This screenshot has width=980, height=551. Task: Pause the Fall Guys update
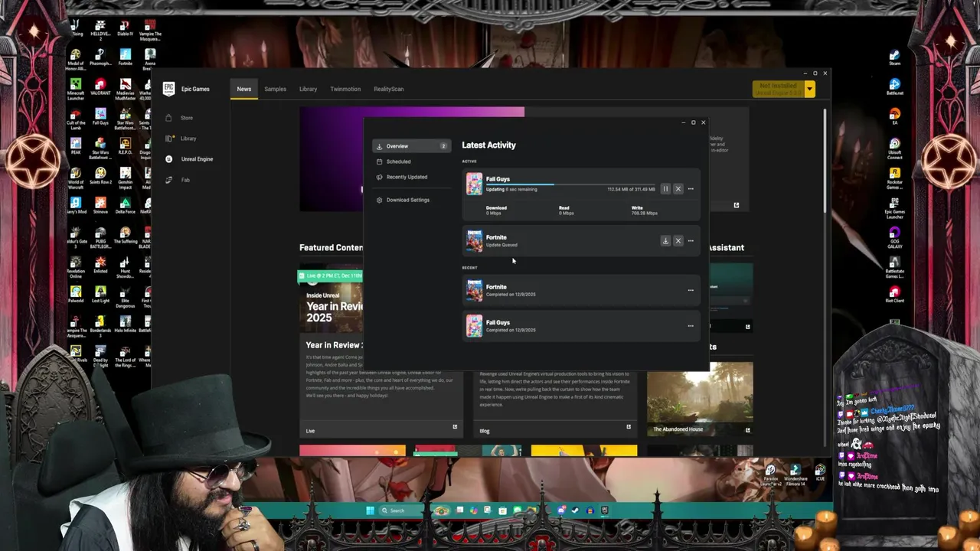tap(665, 189)
